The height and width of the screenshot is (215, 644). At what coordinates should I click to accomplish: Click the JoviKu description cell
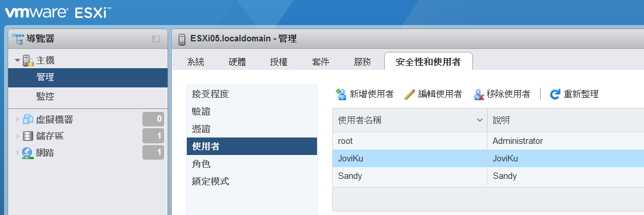click(x=566, y=158)
